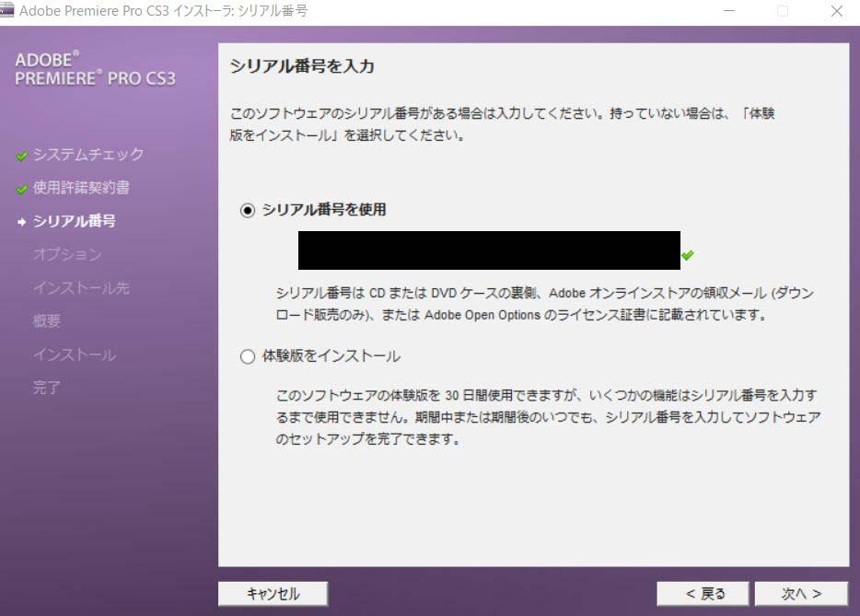Click the green checkmark beside システムチェック
This screenshot has width=860, height=616.
coord(22,157)
